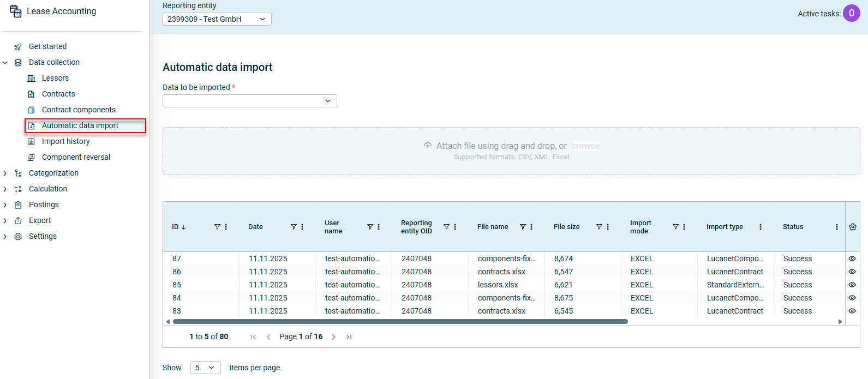Click the scrollbar left arrow
Screen dimensions: 868x379
pyautogui.click(x=167, y=322)
